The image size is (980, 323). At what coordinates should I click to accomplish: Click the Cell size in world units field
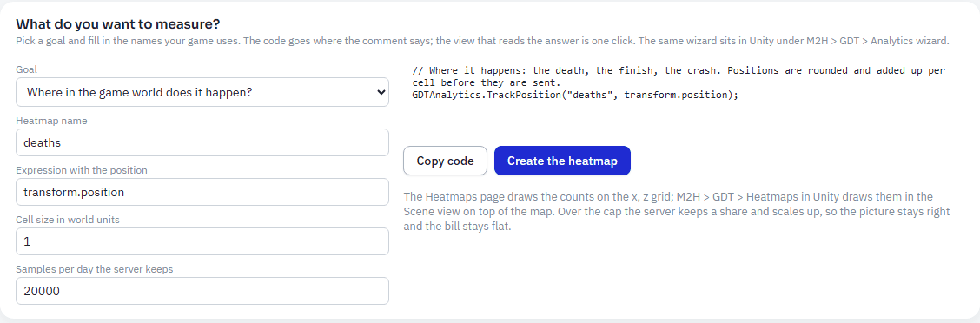click(202, 241)
